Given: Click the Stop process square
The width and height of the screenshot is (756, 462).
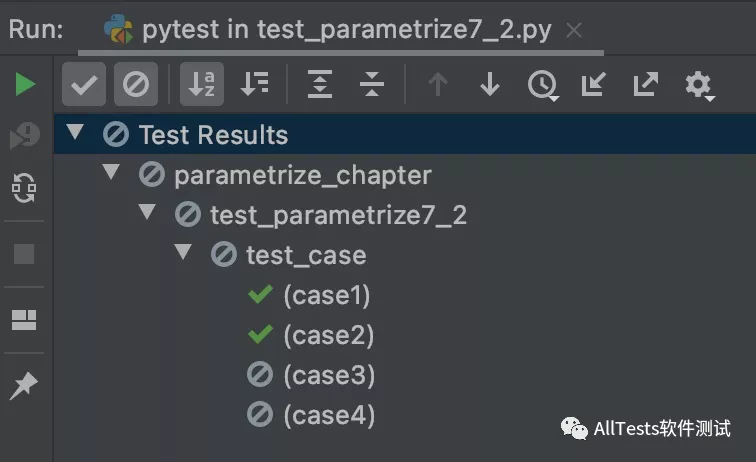Looking at the screenshot, I should [x=25, y=254].
